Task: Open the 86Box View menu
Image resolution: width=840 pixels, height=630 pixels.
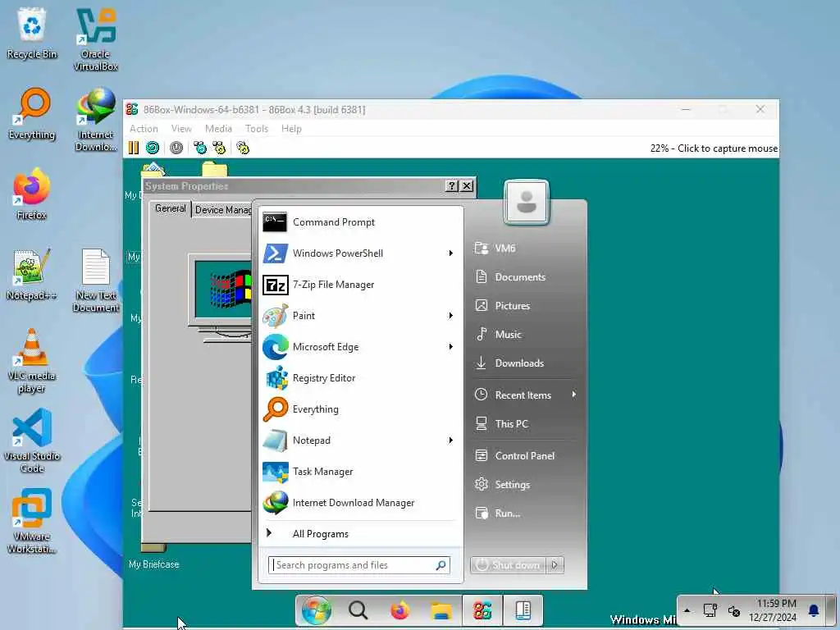Action: [x=181, y=129]
